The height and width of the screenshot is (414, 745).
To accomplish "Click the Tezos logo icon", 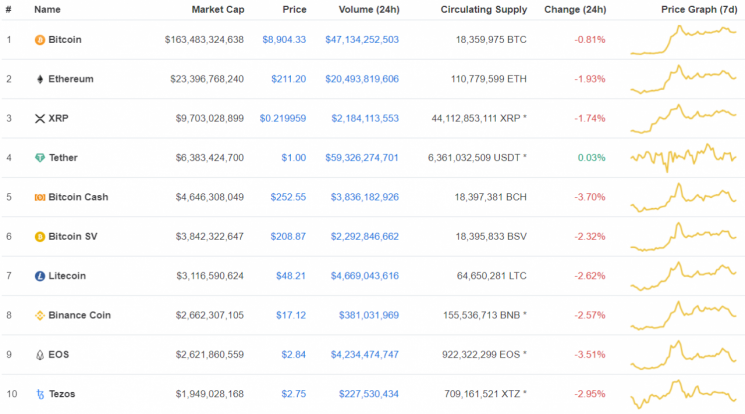I will [x=40, y=395].
